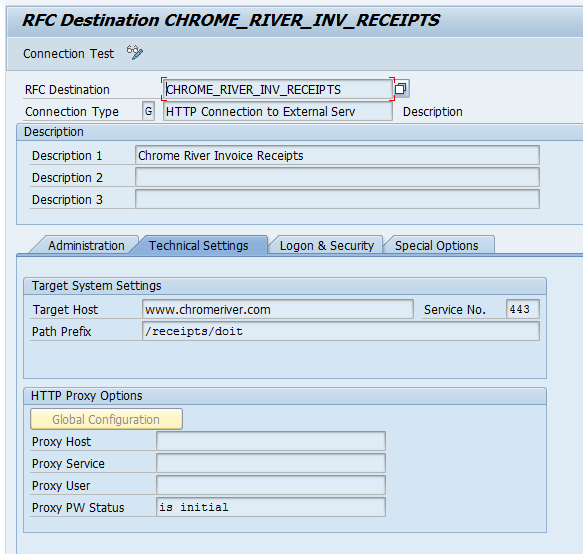Image resolution: width=583 pixels, height=554 pixels.
Task: Click the Proxy Service input field
Action: click(x=271, y=463)
